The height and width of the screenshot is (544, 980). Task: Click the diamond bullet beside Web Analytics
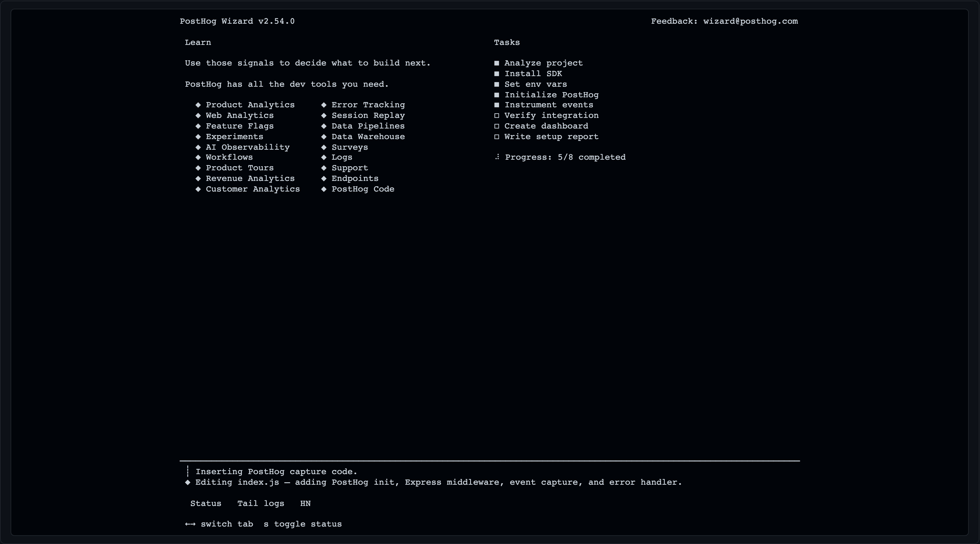pos(198,116)
